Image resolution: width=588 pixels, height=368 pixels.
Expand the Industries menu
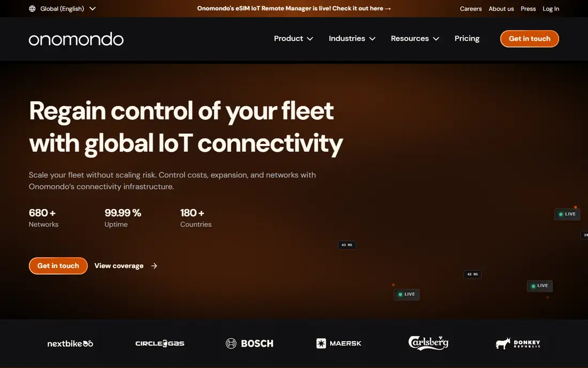coord(352,39)
